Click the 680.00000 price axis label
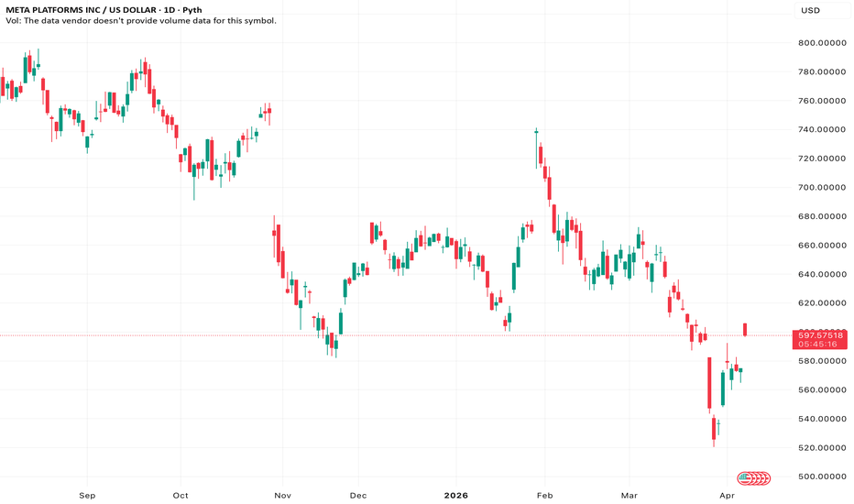Image resolution: width=854 pixels, height=504 pixels. coord(822,216)
